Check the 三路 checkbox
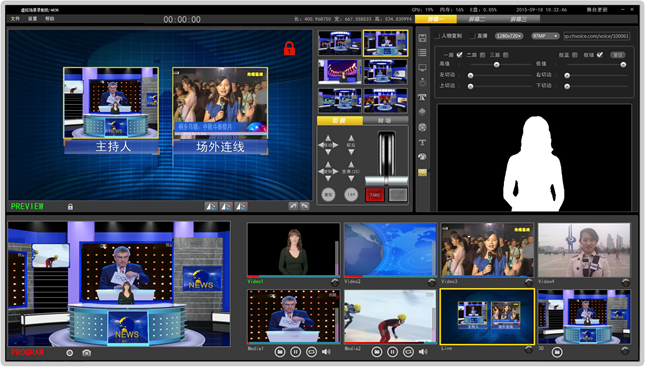This screenshot has width=645, height=367. [x=506, y=55]
